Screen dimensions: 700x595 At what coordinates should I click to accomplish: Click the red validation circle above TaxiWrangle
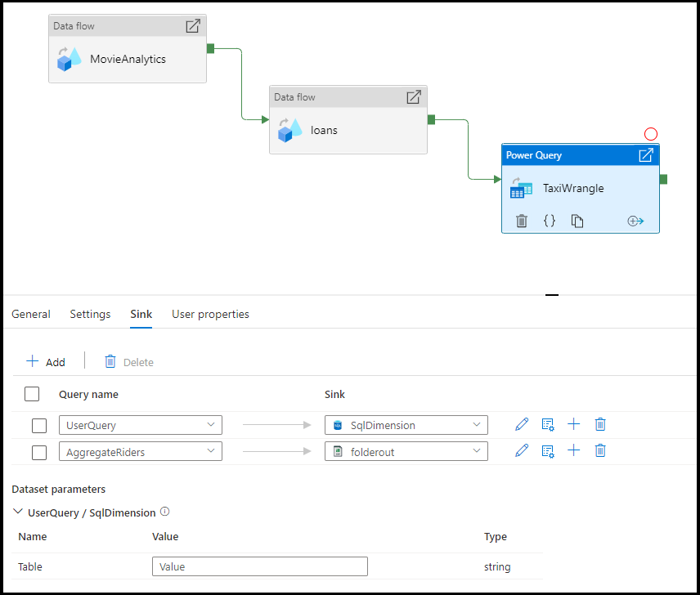[650, 133]
